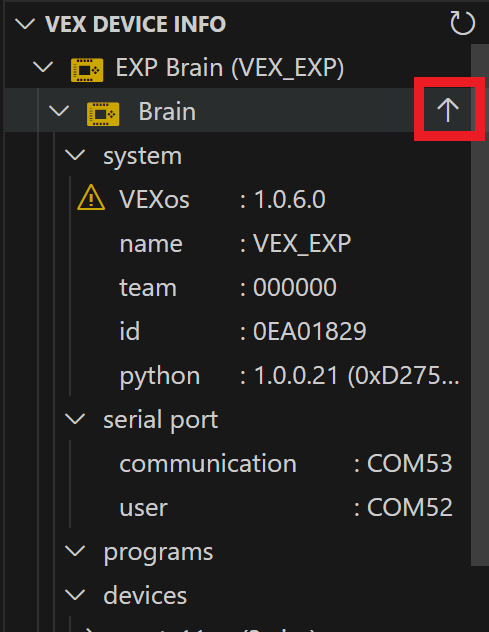Image resolution: width=489 pixels, height=632 pixels.
Task: Select the user COM52 row
Action: [238, 507]
